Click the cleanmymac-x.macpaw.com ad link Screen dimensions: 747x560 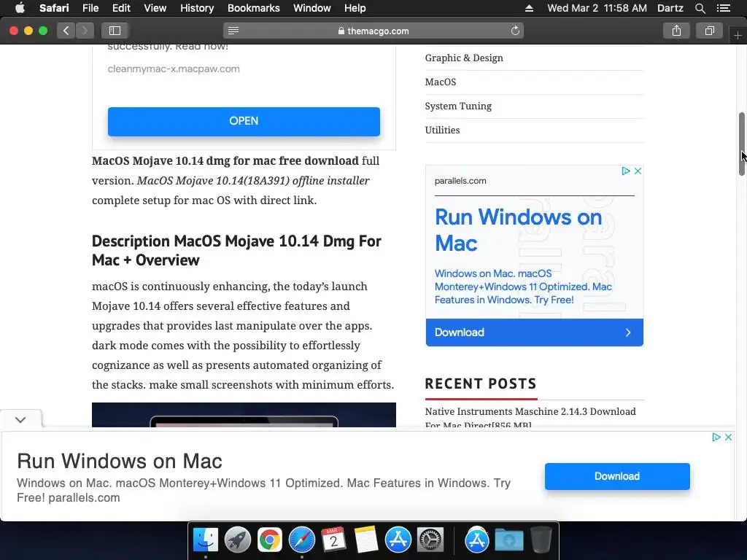tap(174, 69)
